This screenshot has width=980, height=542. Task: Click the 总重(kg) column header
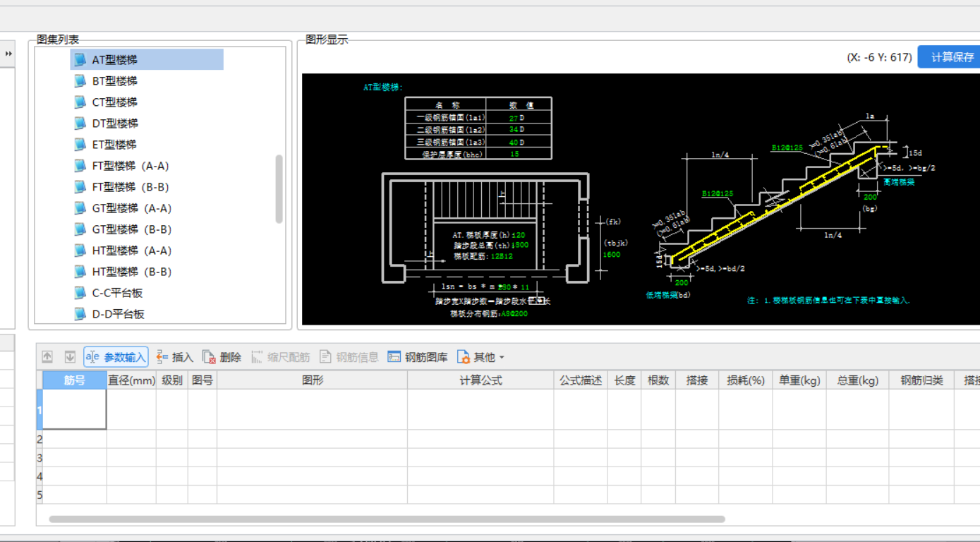point(858,380)
